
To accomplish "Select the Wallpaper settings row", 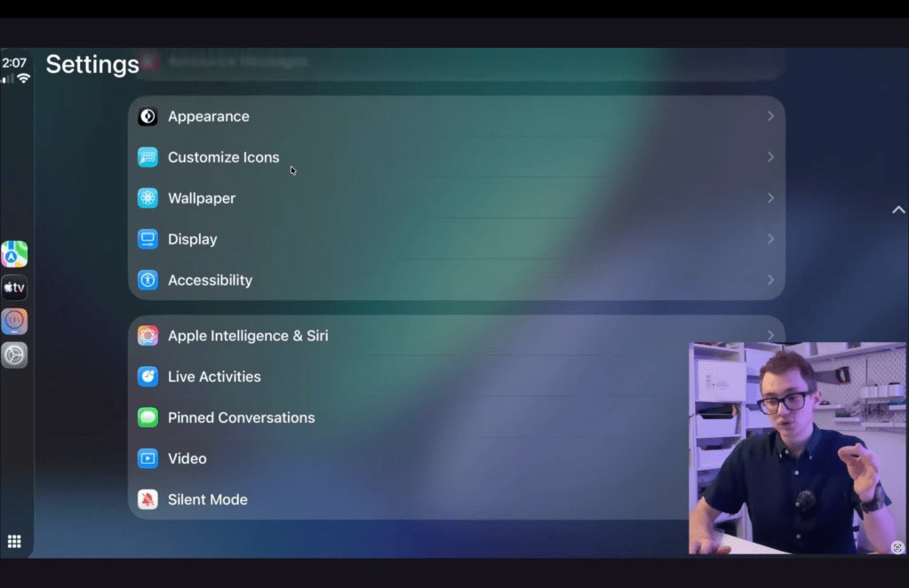I will (x=444, y=198).
